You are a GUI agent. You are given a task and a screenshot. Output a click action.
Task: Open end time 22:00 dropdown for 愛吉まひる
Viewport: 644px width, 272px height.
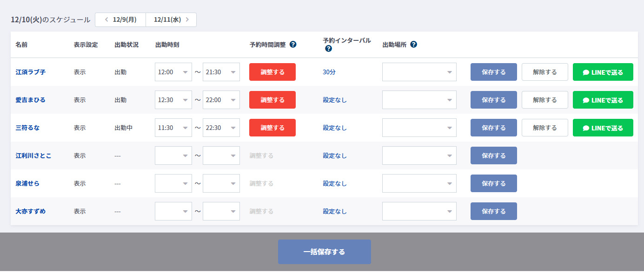221,100
